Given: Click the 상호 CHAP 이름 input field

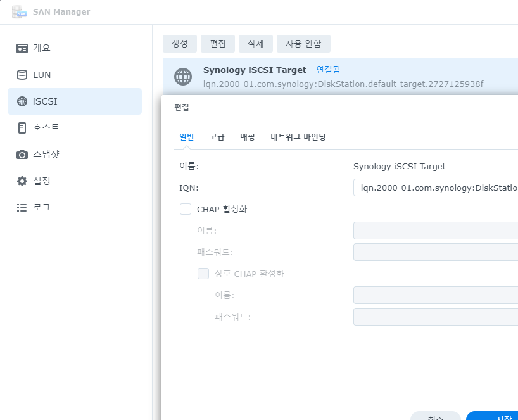Looking at the screenshot, I should (x=436, y=295).
